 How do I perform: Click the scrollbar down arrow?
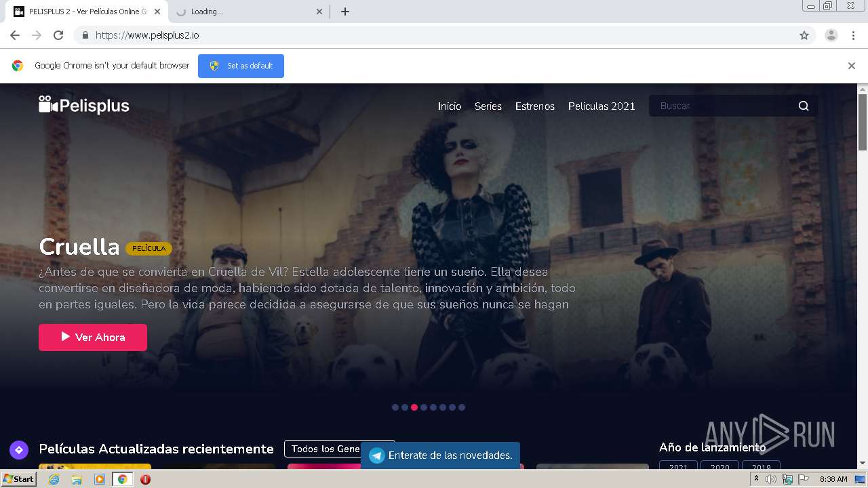coord(863,463)
